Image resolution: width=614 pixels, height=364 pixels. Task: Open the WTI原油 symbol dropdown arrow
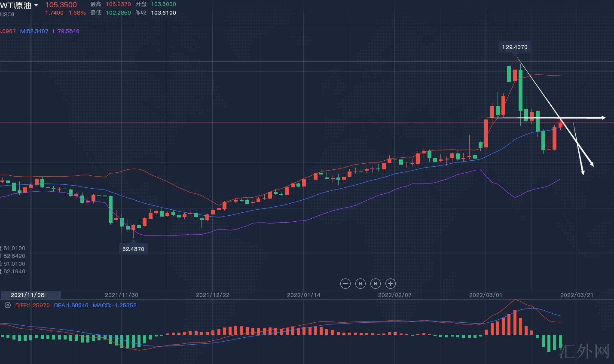click(x=36, y=6)
